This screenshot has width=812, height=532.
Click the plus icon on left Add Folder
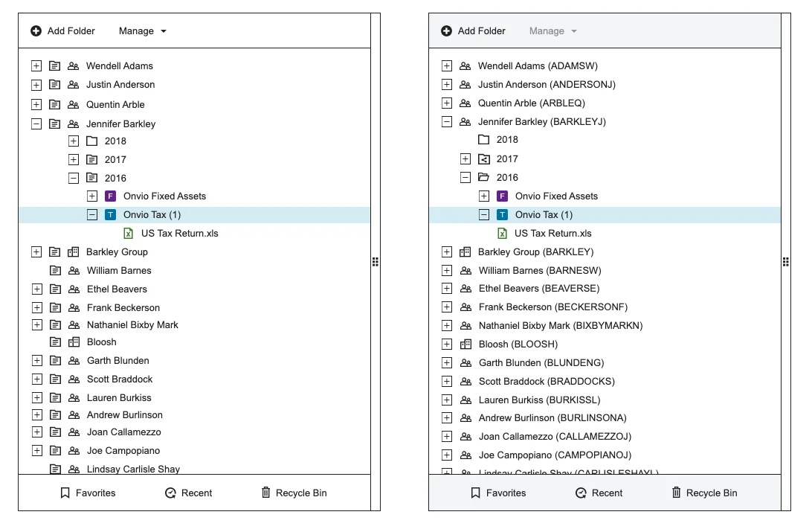(36, 31)
